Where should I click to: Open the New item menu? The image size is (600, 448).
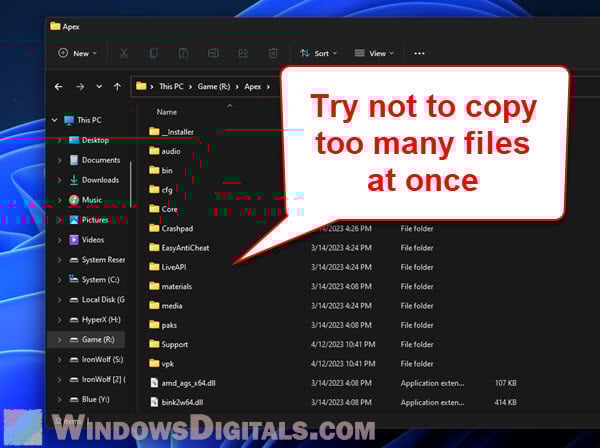(x=77, y=53)
